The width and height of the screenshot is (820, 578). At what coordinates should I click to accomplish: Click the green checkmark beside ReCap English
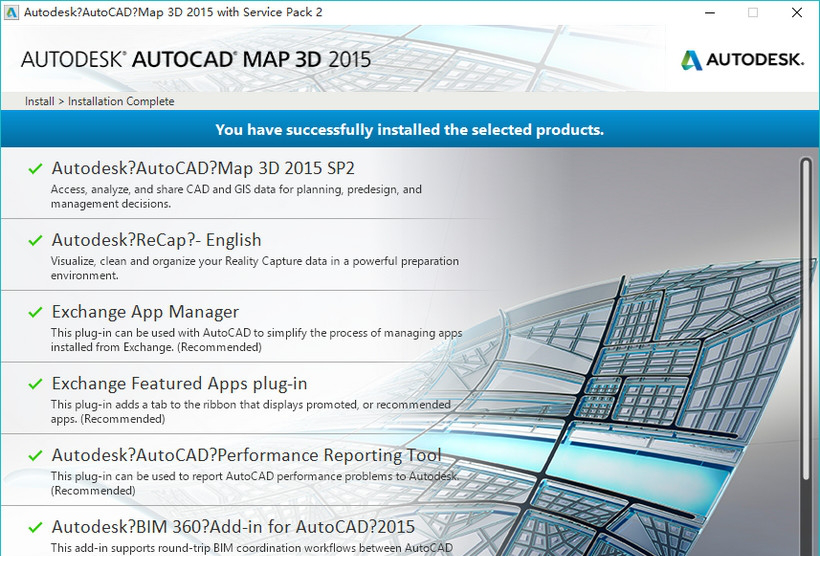tap(35, 240)
